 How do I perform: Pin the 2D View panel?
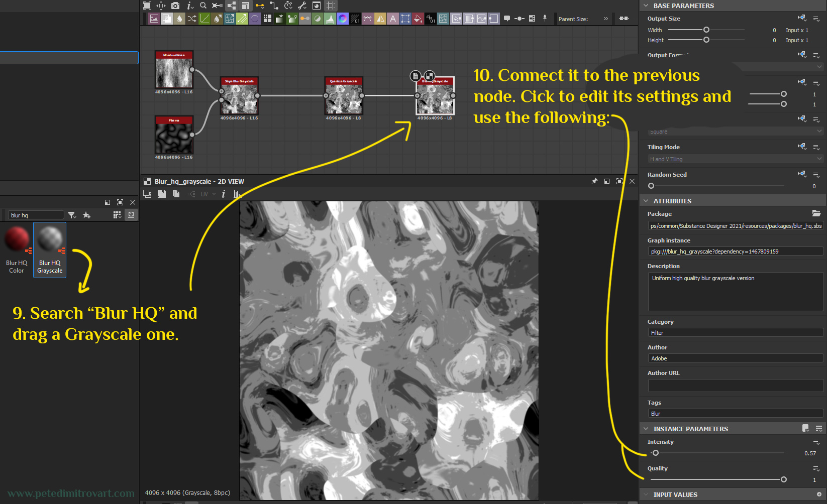(x=594, y=181)
